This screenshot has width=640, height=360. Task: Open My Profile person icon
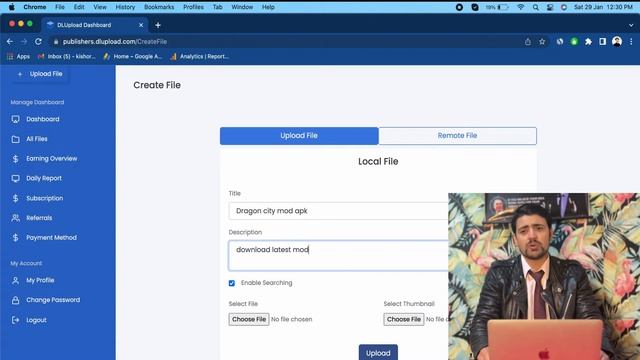16,280
